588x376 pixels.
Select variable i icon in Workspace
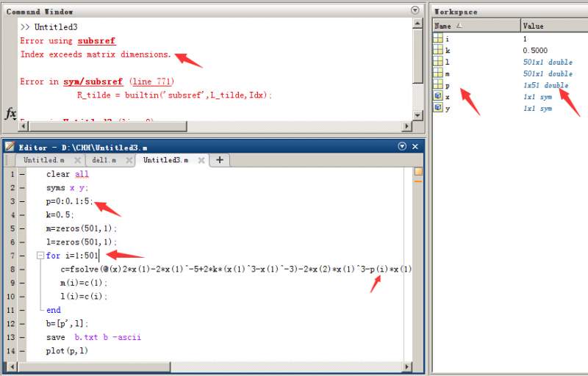pyautogui.click(x=438, y=38)
